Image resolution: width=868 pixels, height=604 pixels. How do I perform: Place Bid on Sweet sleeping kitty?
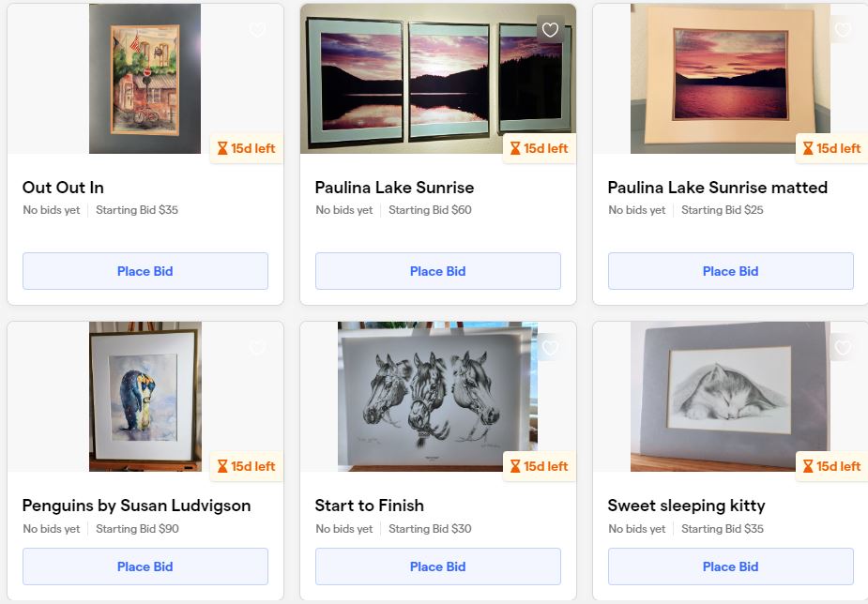point(731,566)
